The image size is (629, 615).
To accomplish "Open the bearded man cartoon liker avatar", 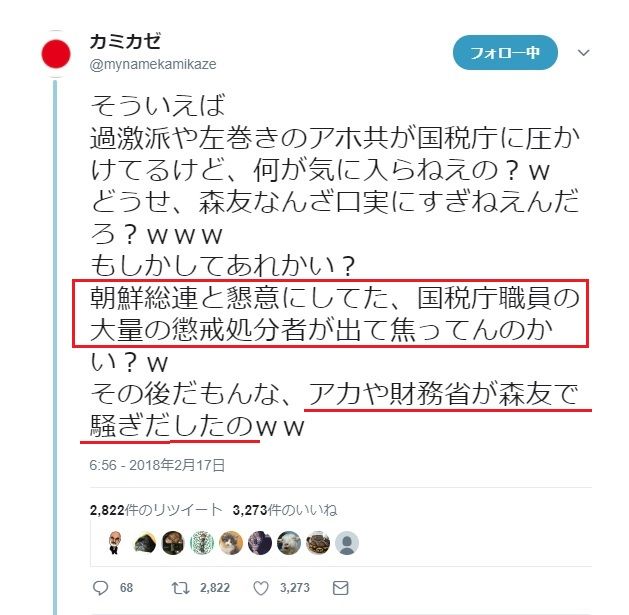I will pyautogui.click(x=116, y=543).
